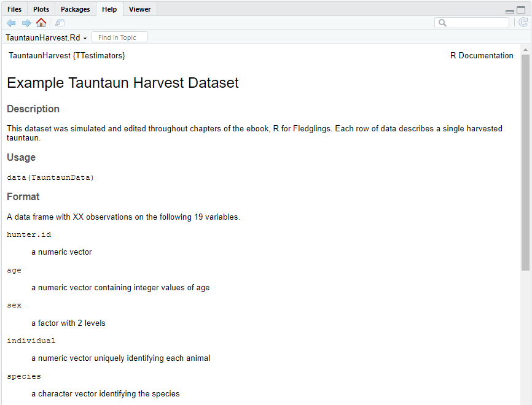Screen dimensions: 532x405
Task: Click the age variable name
Action: (14, 271)
